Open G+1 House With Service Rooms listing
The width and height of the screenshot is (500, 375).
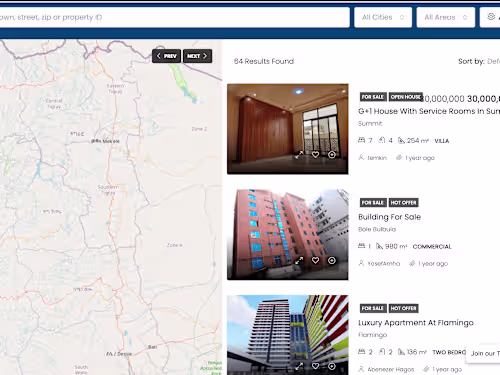pyautogui.click(x=429, y=111)
